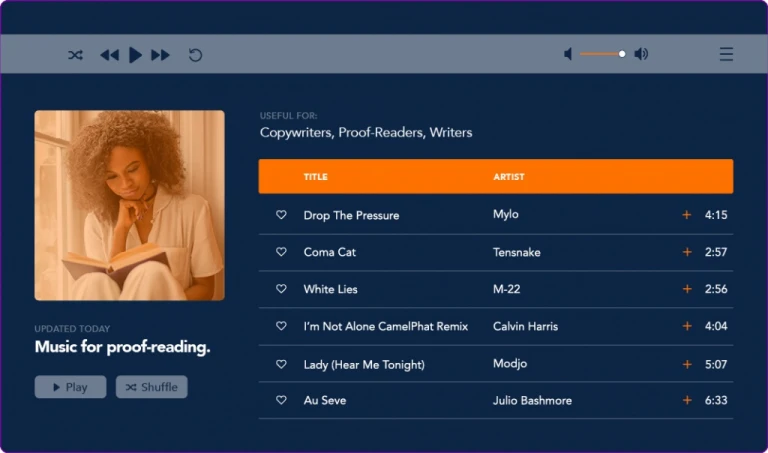Image resolution: width=768 pixels, height=453 pixels.
Task: Add Au Seve using the plus icon
Action: click(x=687, y=401)
